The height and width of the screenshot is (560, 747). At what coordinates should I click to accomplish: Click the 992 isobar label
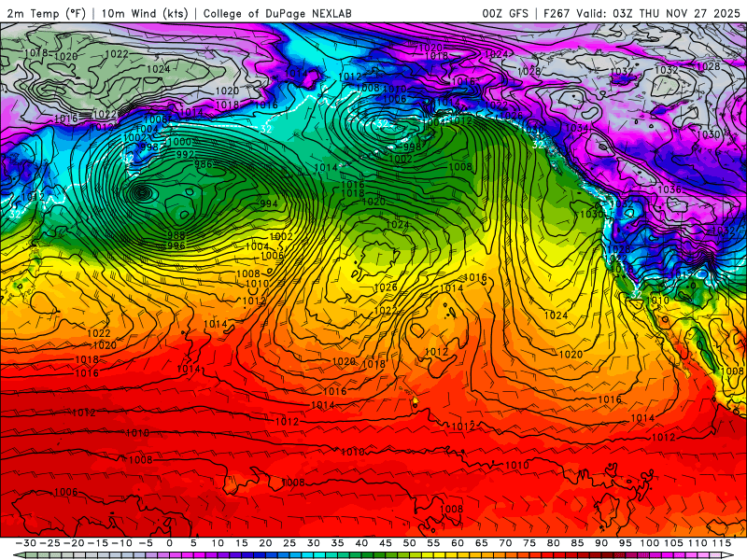(x=185, y=154)
